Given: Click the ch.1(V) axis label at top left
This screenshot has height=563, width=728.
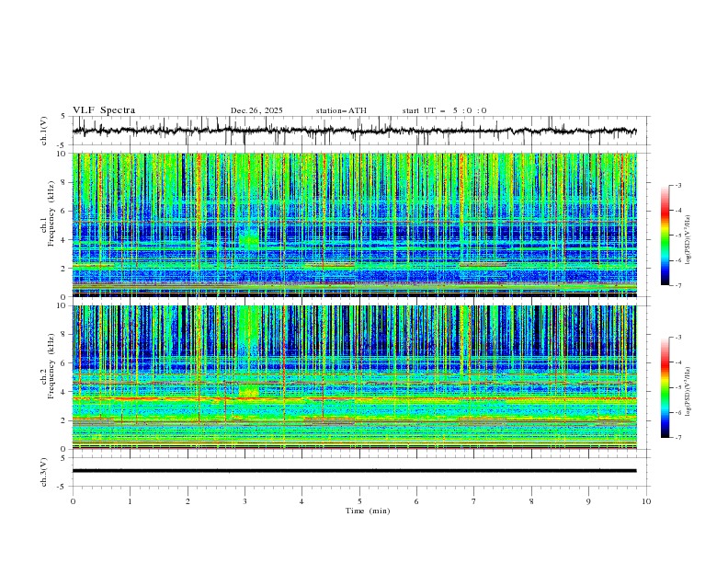Looking at the screenshot, I should click(45, 131).
